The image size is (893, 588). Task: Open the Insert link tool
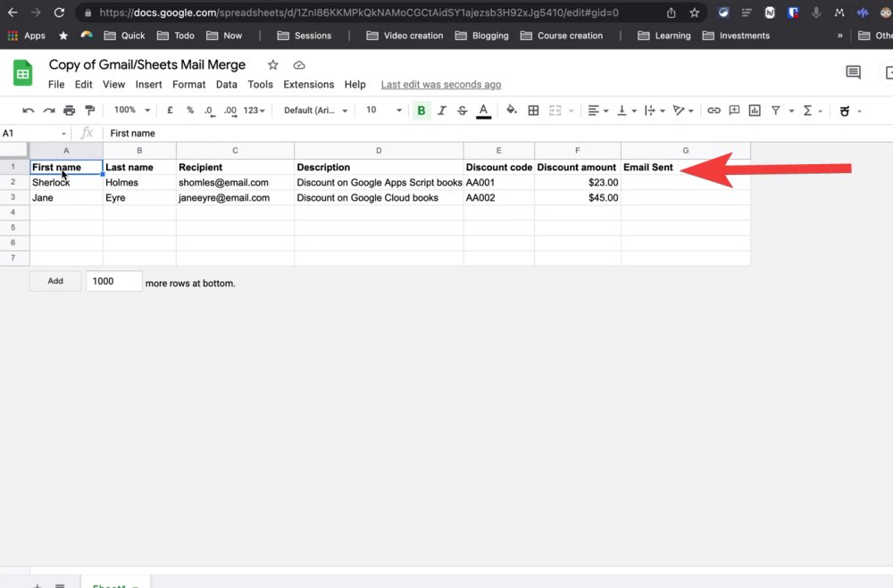tap(714, 110)
